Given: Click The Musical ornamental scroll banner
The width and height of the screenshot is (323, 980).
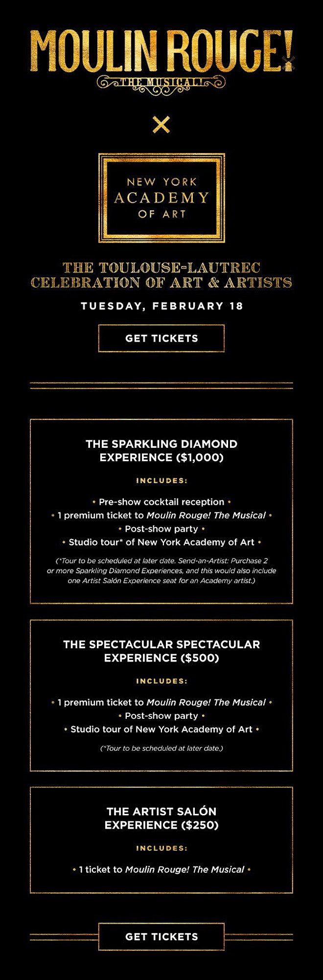Looking at the screenshot, I should click(x=161, y=83).
